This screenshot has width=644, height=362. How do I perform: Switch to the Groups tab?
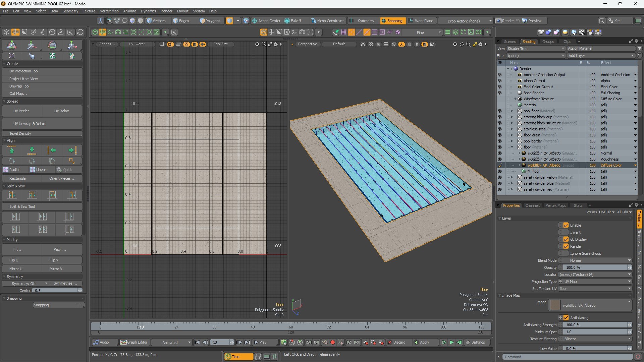(548, 42)
